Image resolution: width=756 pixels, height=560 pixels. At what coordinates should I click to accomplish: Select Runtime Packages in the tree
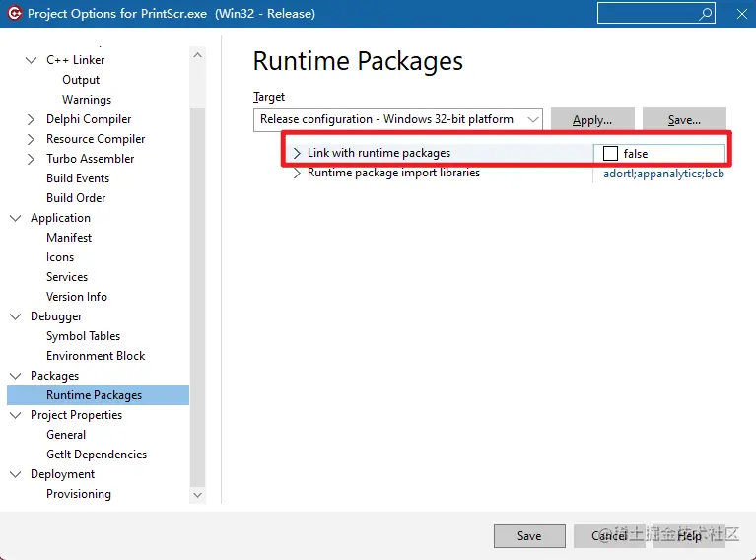pos(94,395)
